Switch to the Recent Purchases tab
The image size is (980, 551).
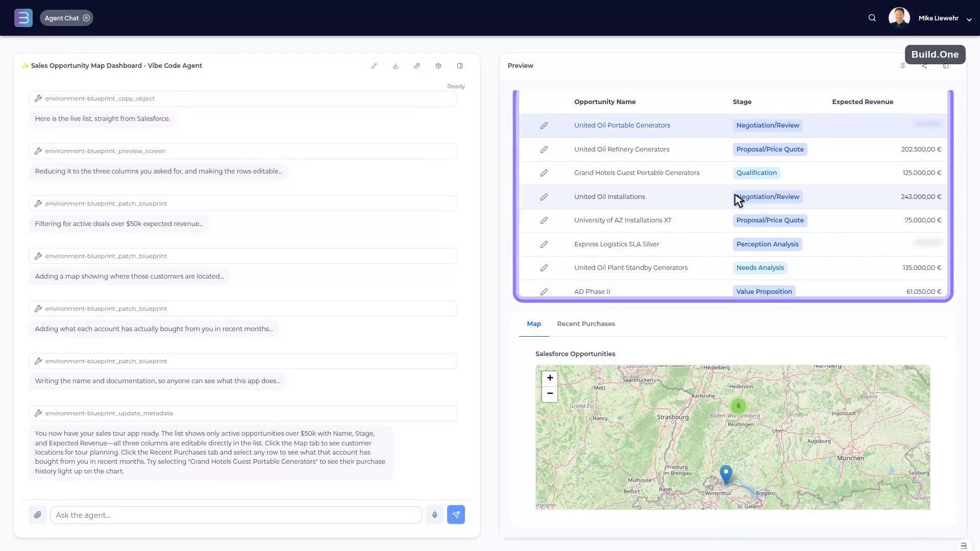tap(586, 324)
